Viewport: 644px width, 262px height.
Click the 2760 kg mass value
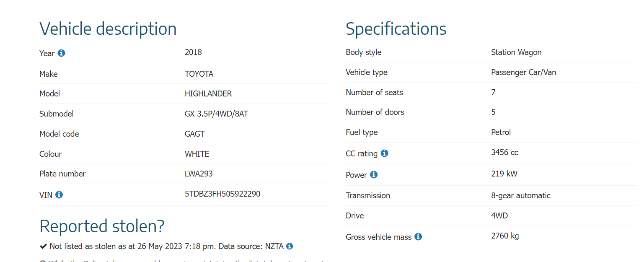coord(505,236)
